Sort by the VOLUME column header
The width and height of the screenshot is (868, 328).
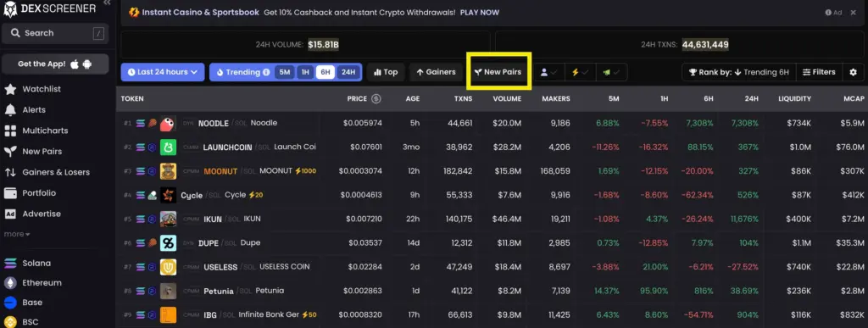pos(508,99)
